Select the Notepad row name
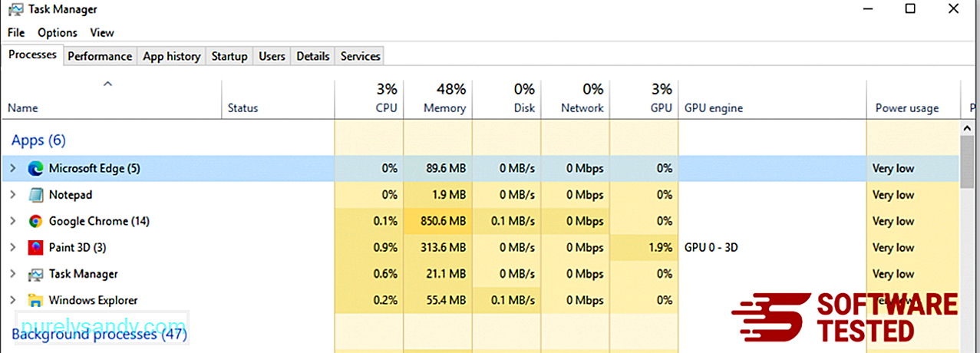Viewport: 980px width, 353px height. (x=71, y=195)
